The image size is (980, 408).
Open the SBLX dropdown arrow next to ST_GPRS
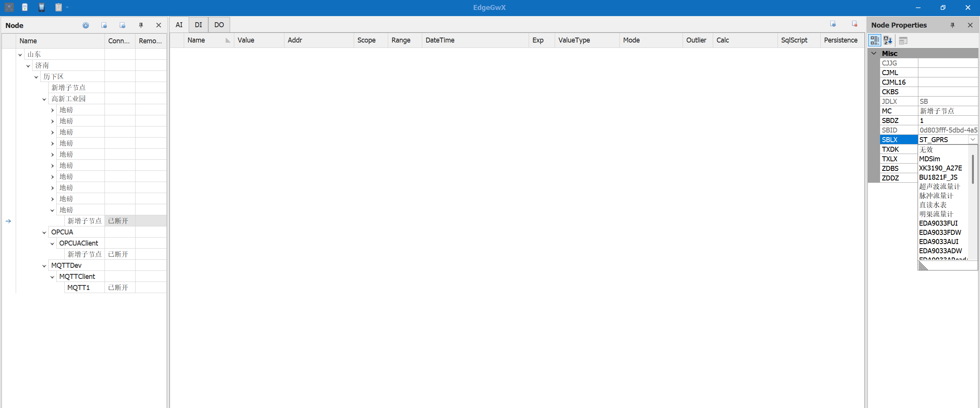(x=973, y=139)
